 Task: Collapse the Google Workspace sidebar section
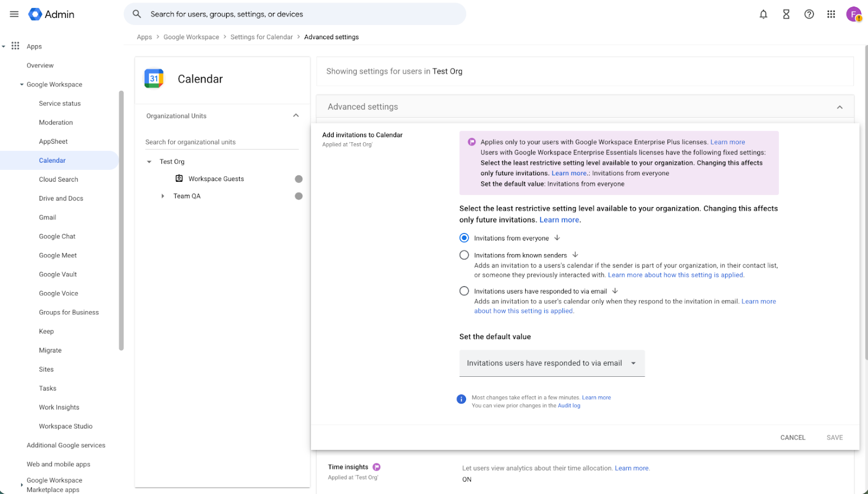tap(22, 85)
